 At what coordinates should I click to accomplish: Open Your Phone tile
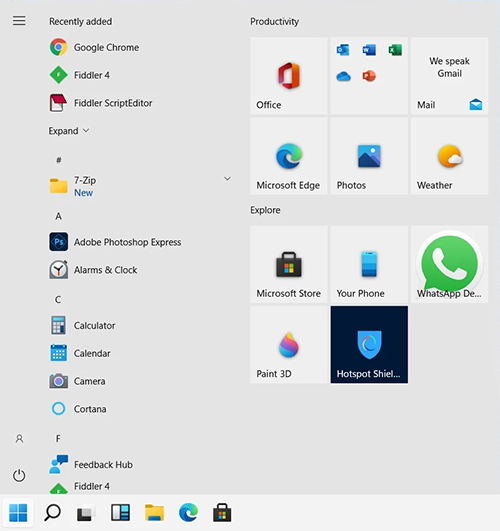pos(369,264)
